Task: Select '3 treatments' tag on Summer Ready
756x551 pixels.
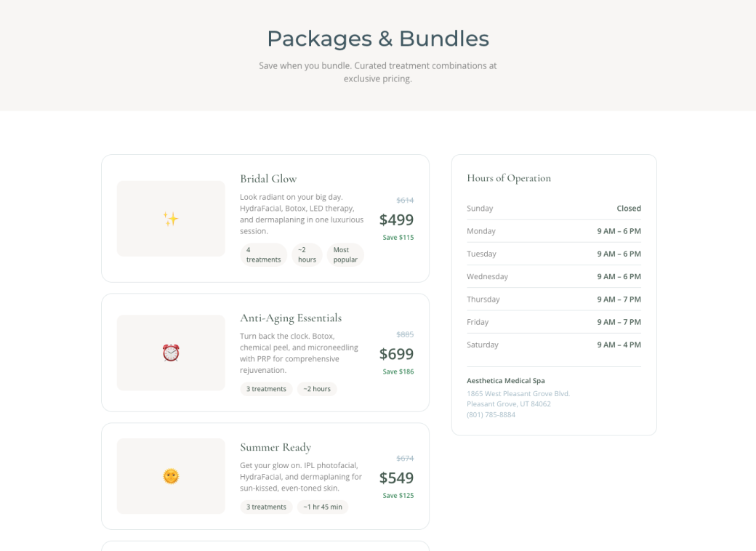Action: tap(266, 507)
